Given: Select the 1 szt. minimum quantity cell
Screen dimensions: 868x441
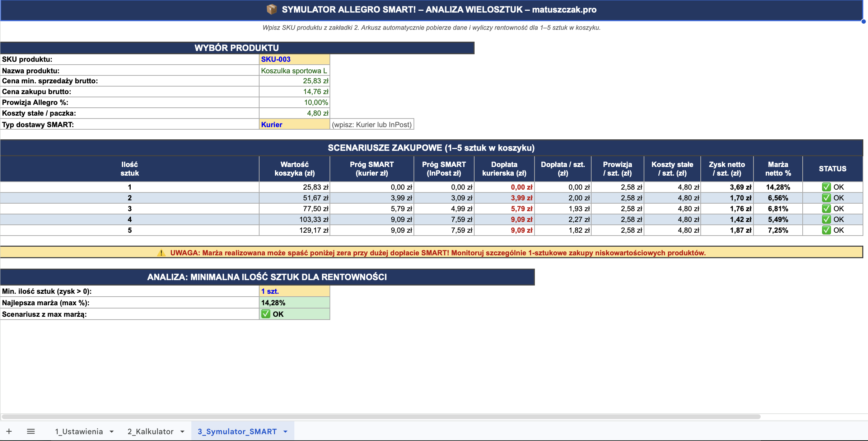Looking at the screenshot, I should click(294, 291).
